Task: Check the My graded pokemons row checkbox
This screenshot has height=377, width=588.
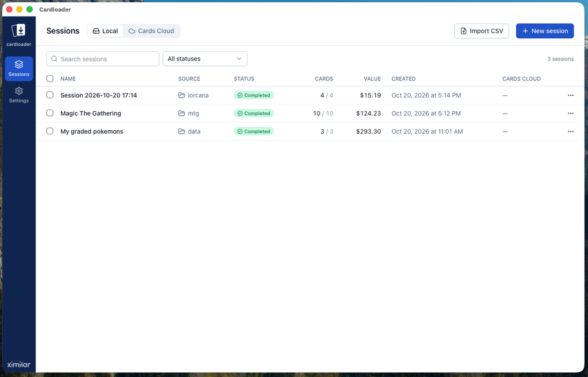Action: click(x=50, y=131)
